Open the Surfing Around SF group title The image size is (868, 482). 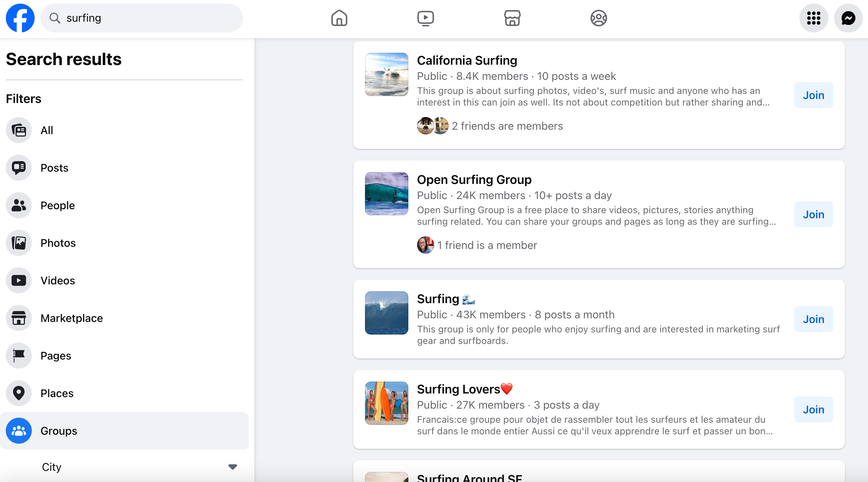click(469, 478)
